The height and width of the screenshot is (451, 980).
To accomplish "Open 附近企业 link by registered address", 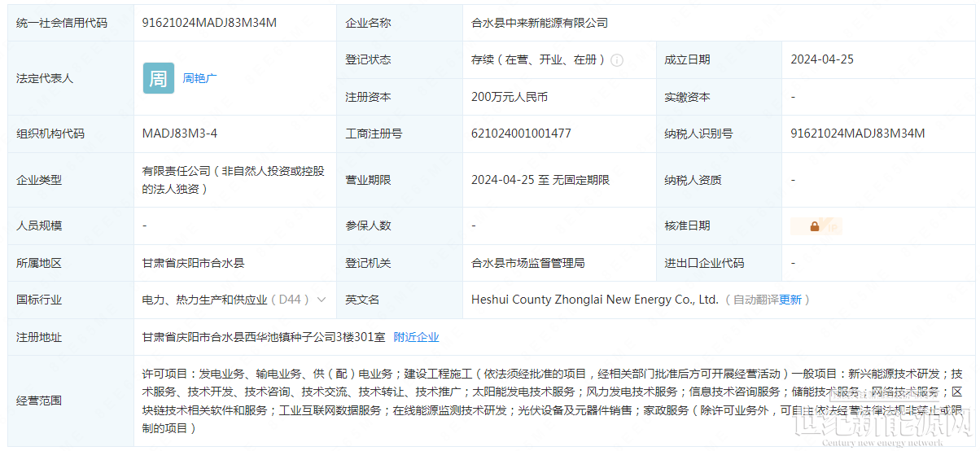I will (416, 337).
